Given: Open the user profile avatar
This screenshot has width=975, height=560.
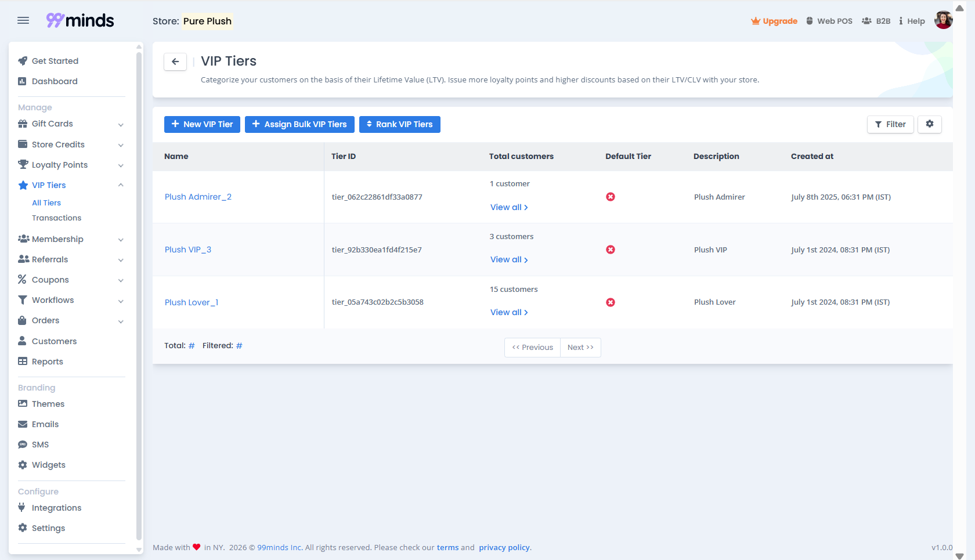Looking at the screenshot, I should pos(943,20).
